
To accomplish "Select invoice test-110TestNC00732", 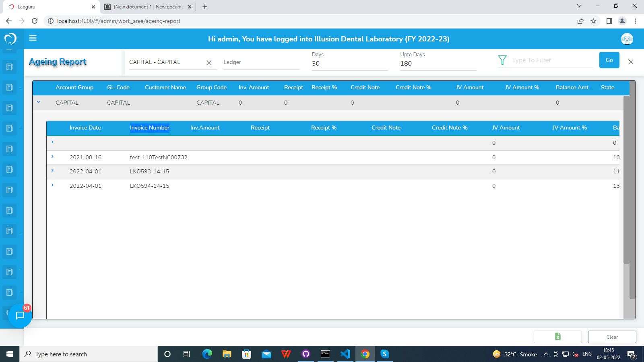I will (159, 157).
